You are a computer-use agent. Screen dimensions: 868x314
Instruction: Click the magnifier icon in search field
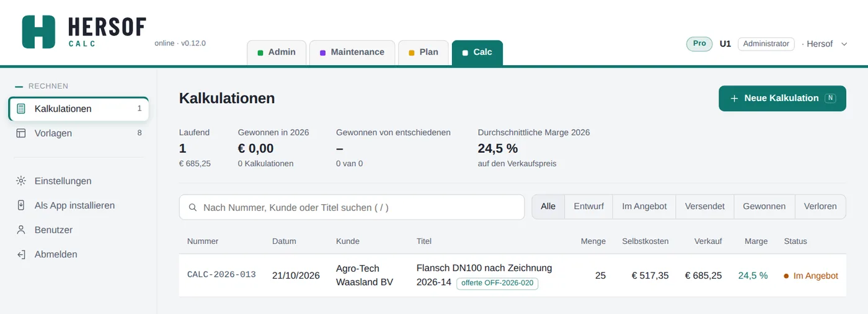193,207
